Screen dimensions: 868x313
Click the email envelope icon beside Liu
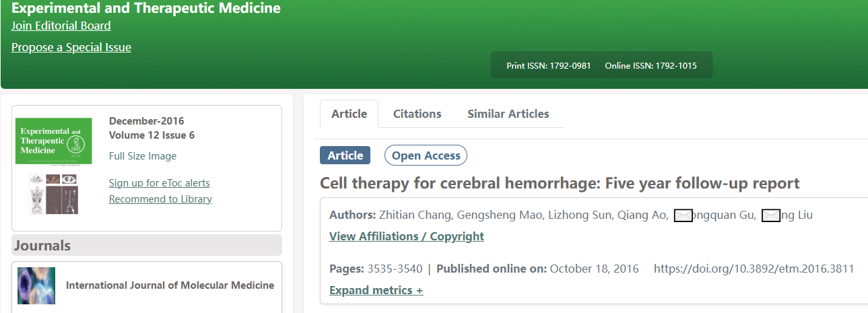coord(771,215)
